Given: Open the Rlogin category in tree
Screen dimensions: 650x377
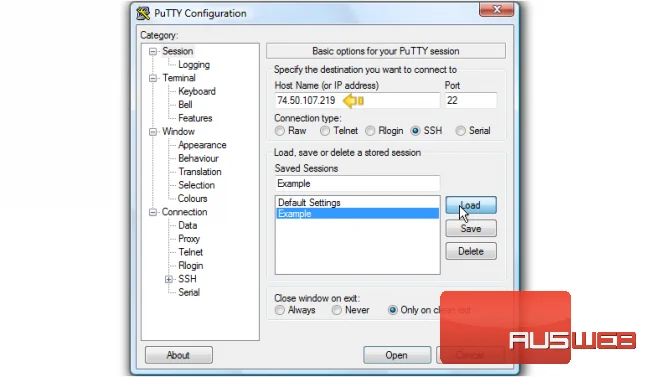Looking at the screenshot, I should (191, 265).
